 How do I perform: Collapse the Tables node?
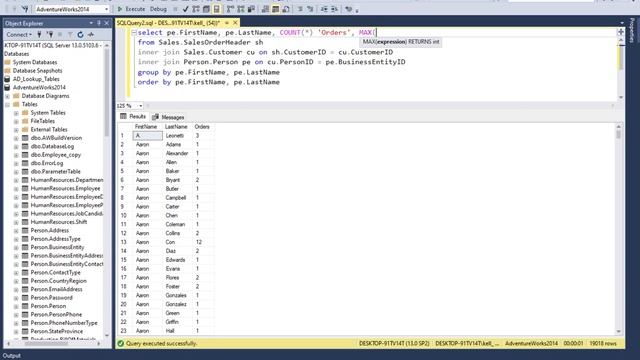7,104
